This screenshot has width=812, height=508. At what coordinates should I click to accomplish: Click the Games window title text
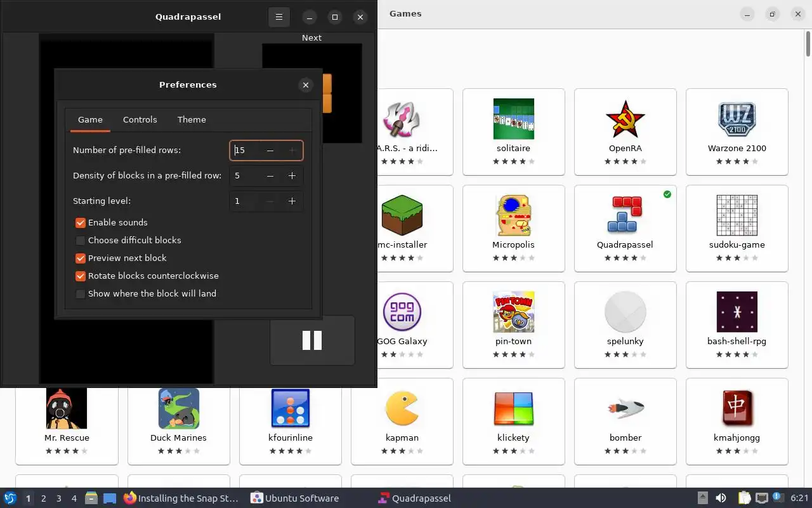tap(405, 14)
